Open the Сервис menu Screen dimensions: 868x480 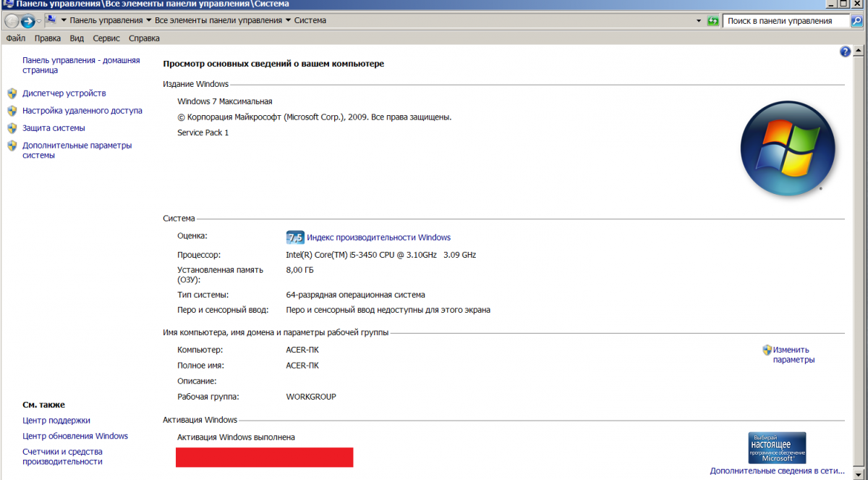[106, 38]
